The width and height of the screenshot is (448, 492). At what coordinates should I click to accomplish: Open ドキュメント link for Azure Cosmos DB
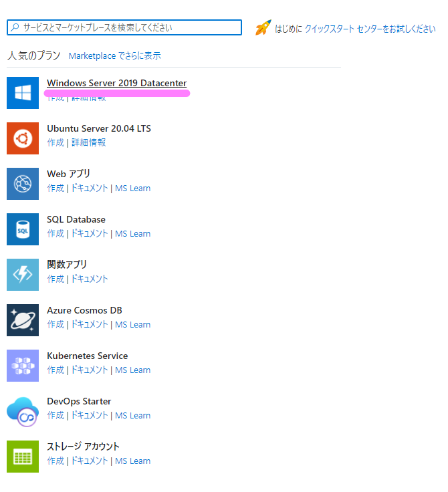90,324
